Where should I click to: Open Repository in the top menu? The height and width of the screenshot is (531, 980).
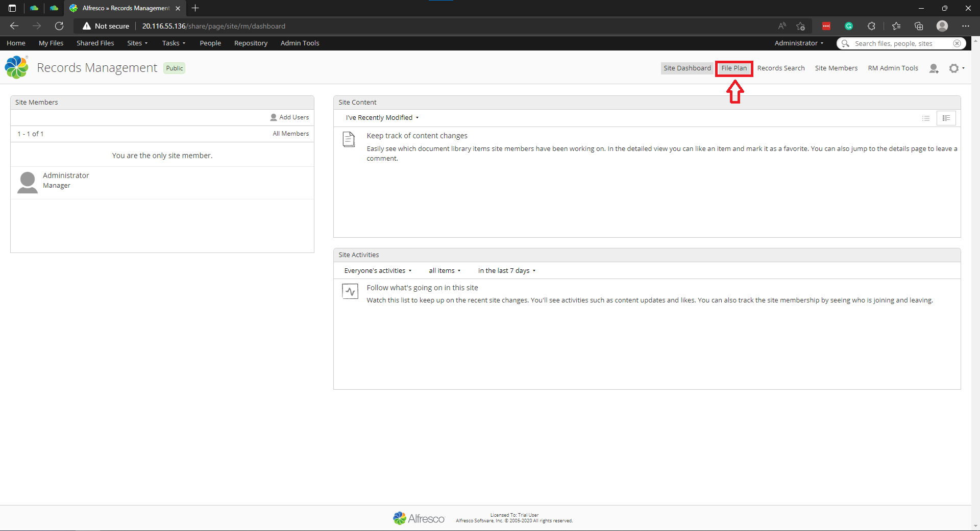tap(251, 43)
